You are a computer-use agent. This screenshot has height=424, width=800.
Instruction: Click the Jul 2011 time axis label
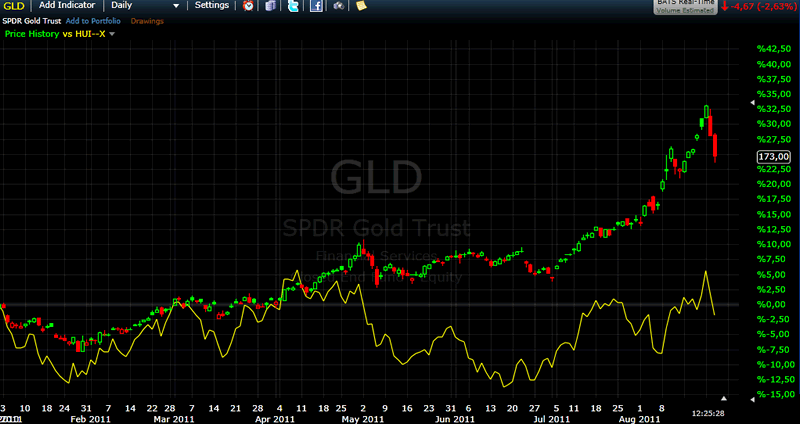tap(551, 419)
